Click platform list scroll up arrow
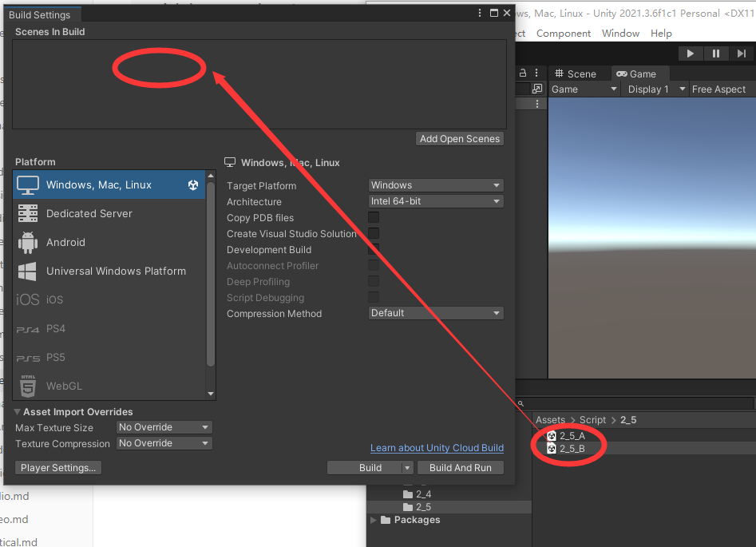This screenshot has height=547, width=756. (211, 176)
